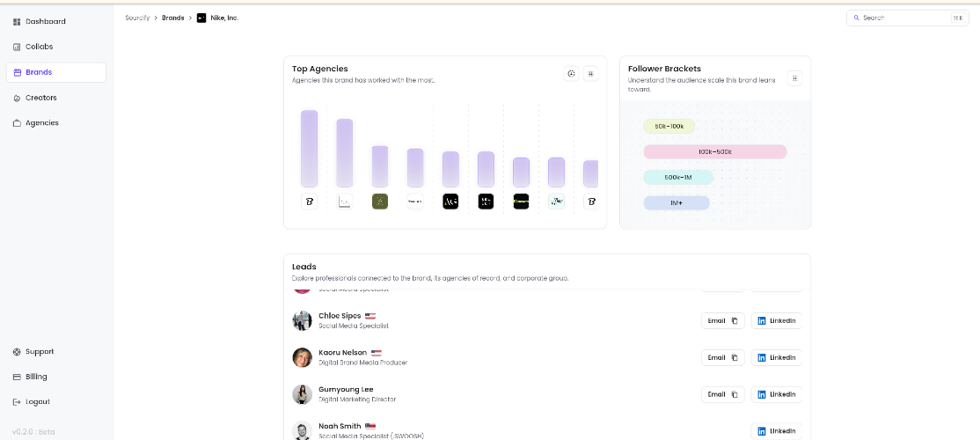Click the black AG agency logo
The width and height of the screenshot is (980, 440).
(x=450, y=202)
